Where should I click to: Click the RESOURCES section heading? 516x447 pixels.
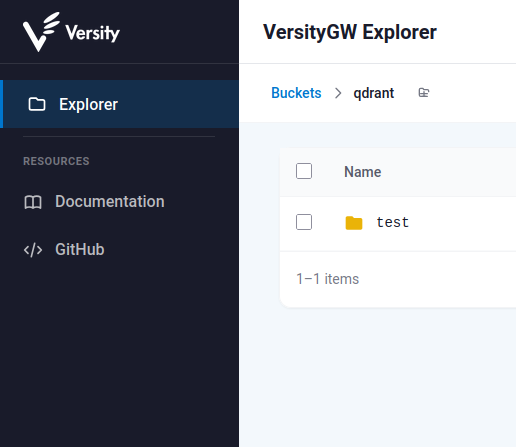point(56,161)
